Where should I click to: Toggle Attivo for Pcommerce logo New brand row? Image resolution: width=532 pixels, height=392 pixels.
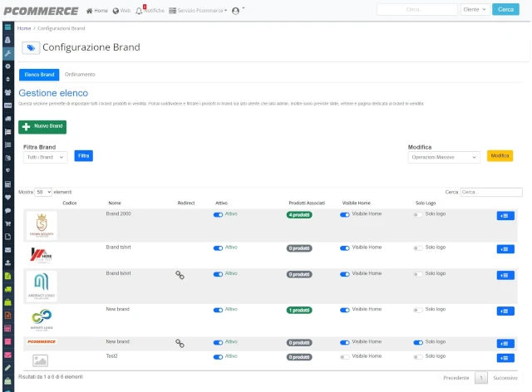tap(218, 342)
